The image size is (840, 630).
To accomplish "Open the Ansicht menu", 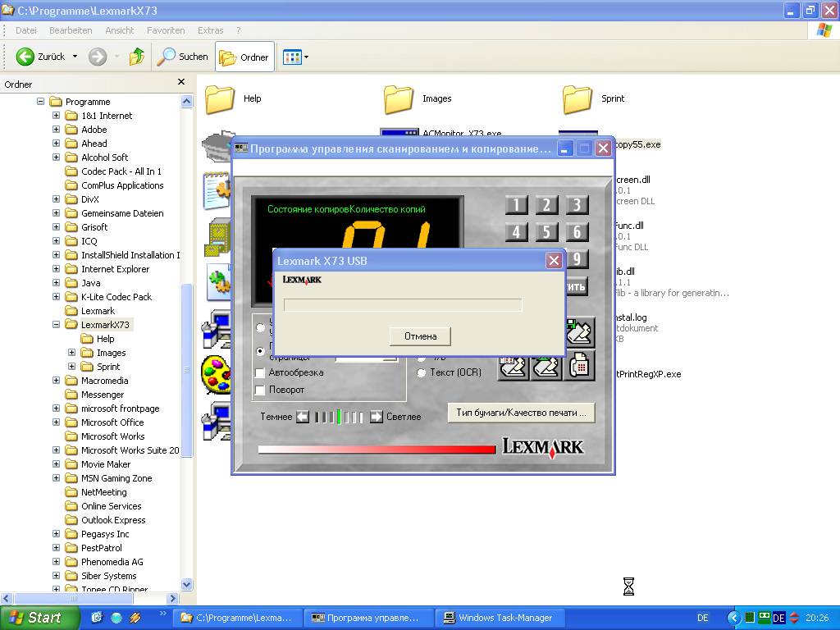I will coord(120,30).
